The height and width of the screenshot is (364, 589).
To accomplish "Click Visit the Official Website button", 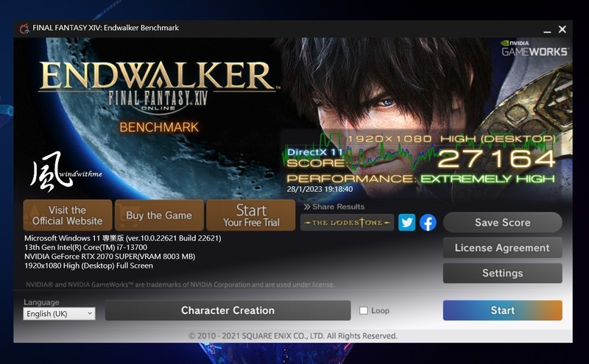I will pyautogui.click(x=68, y=215).
